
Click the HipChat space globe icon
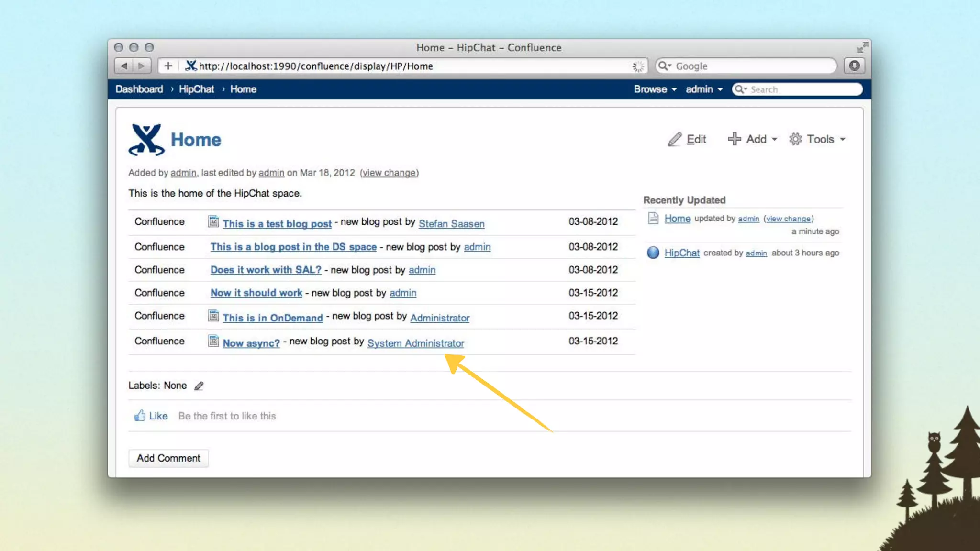click(653, 253)
